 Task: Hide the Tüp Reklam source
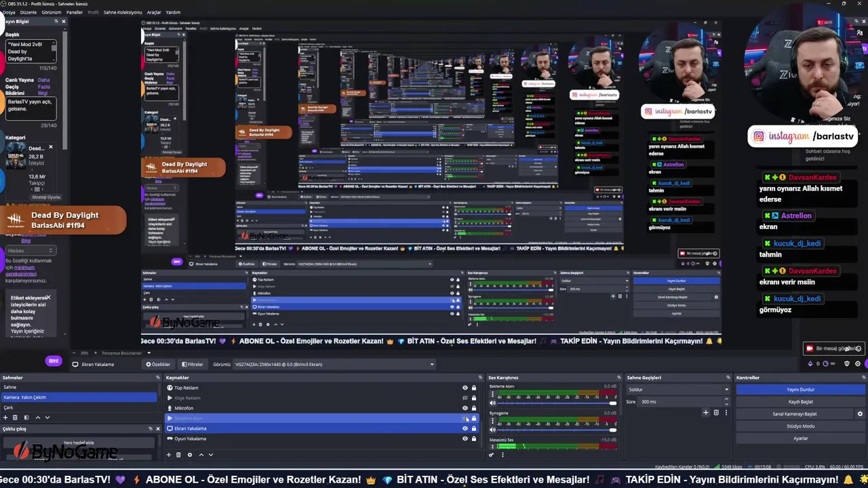coord(465,388)
